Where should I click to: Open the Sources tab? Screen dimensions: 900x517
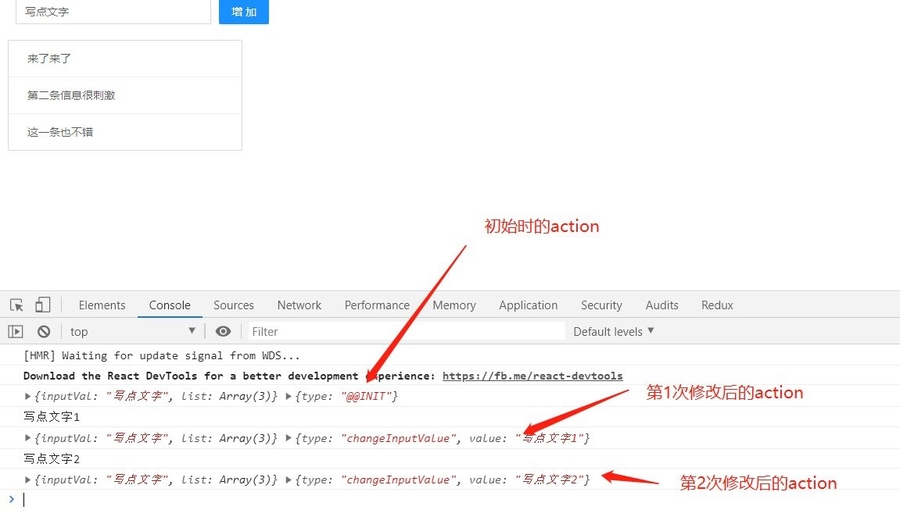(233, 305)
